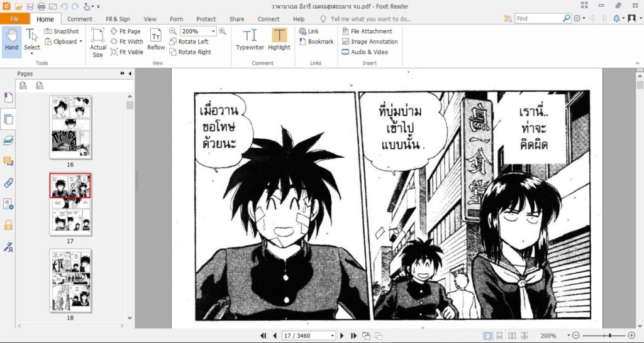Image resolution: width=644 pixels, height=343 pixels.
Task: Click the Tell me what you want field
Action: tap(370, 19)
